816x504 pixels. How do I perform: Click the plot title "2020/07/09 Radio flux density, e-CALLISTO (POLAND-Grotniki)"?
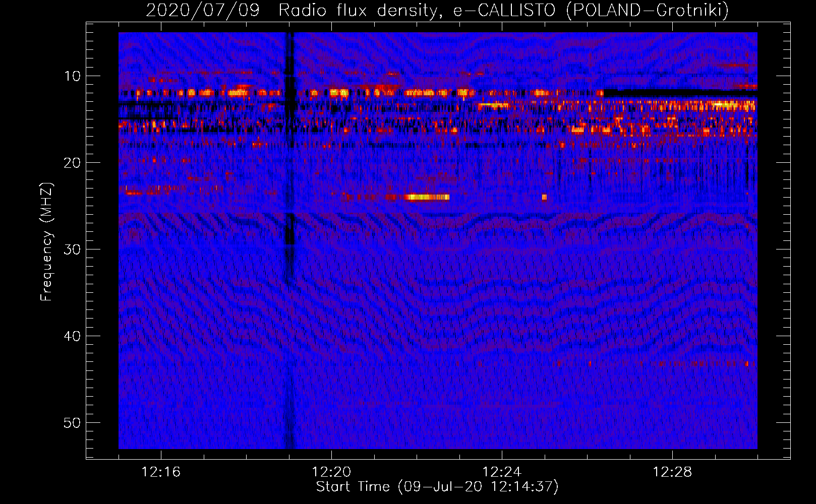pos(437,10)
